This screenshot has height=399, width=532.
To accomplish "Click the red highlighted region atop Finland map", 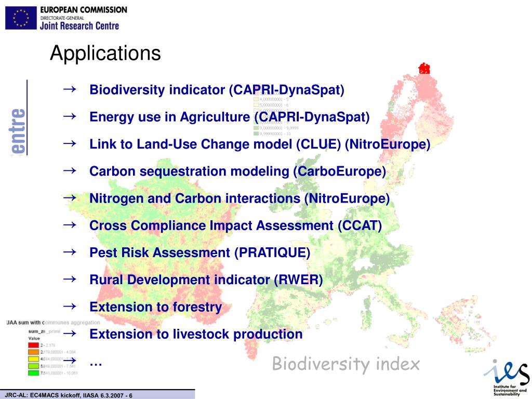I will [x=424, y=69].
